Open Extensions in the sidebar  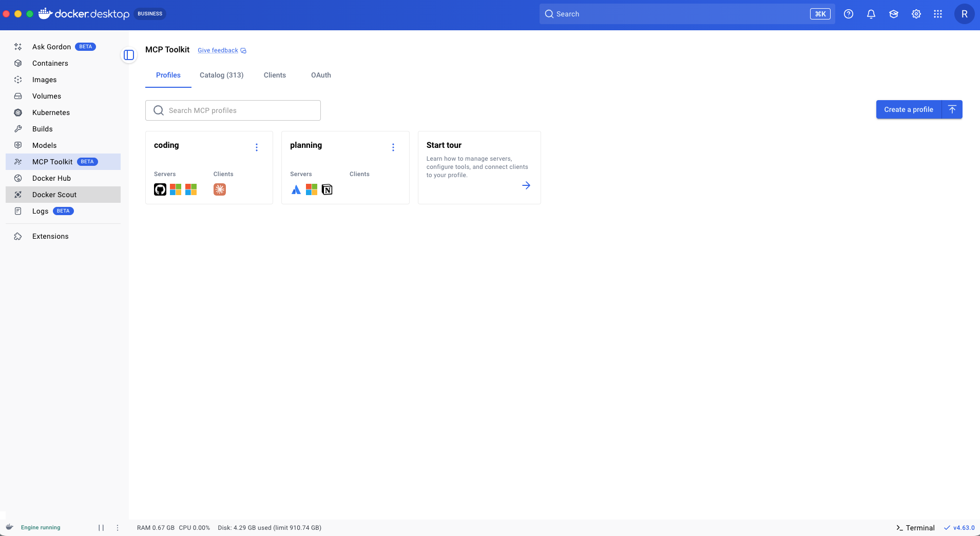[63, 236]
